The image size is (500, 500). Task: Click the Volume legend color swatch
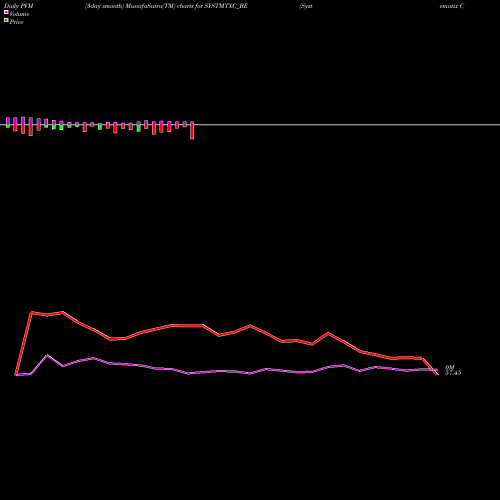click(6, 12)
